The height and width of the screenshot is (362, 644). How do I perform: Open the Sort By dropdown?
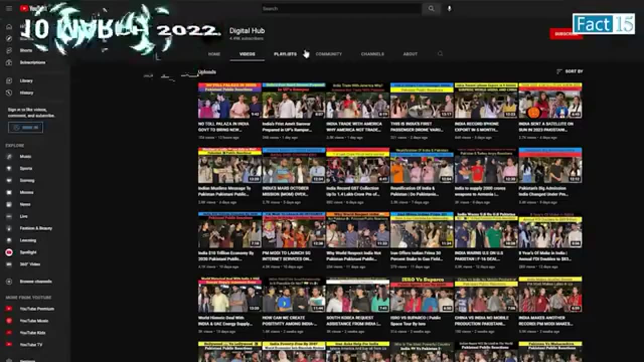(570, 71)
